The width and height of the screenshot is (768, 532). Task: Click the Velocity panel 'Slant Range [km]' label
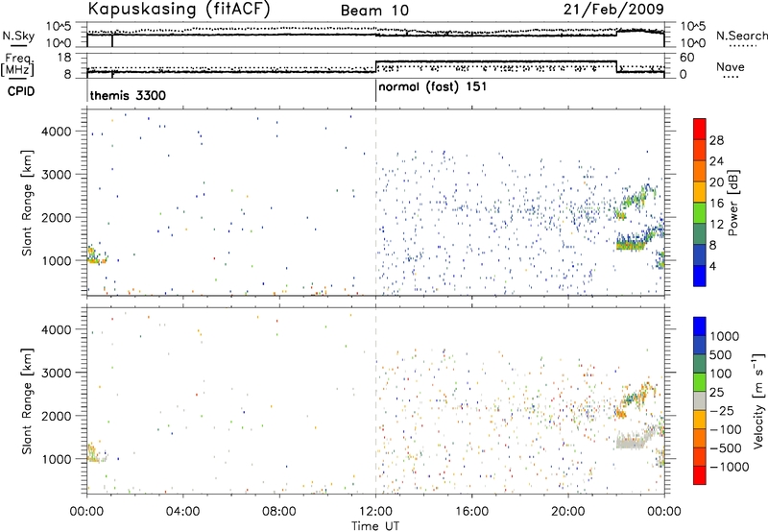27,401
